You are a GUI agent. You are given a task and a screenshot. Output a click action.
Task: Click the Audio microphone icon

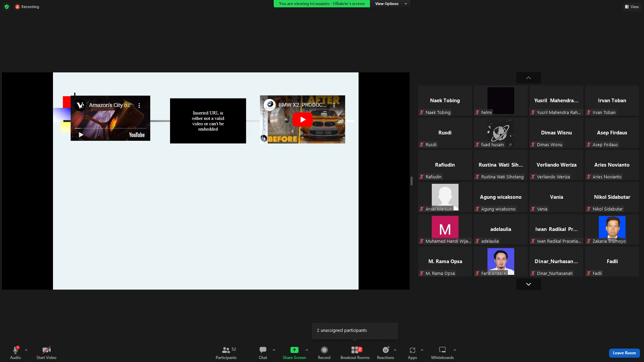(15, 350)
